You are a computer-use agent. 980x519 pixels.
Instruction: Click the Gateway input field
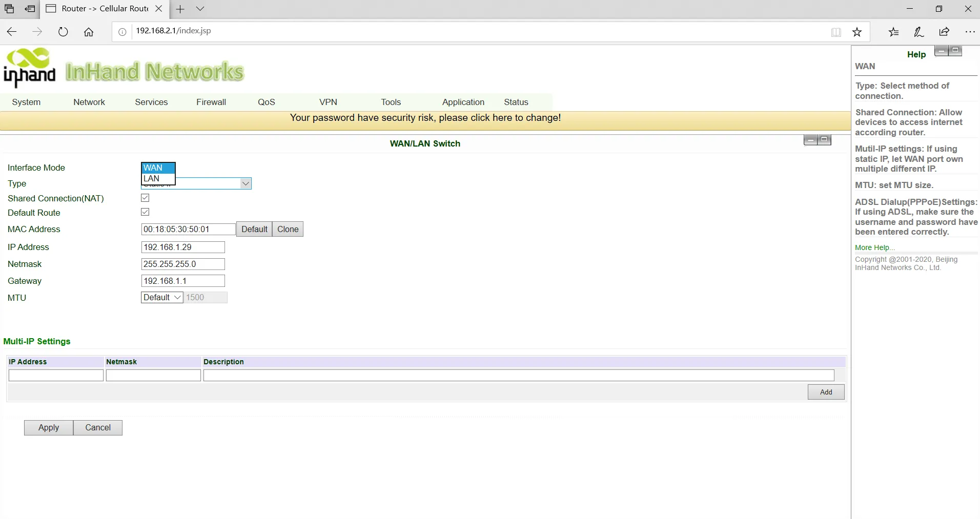click(x=183, y=281)
